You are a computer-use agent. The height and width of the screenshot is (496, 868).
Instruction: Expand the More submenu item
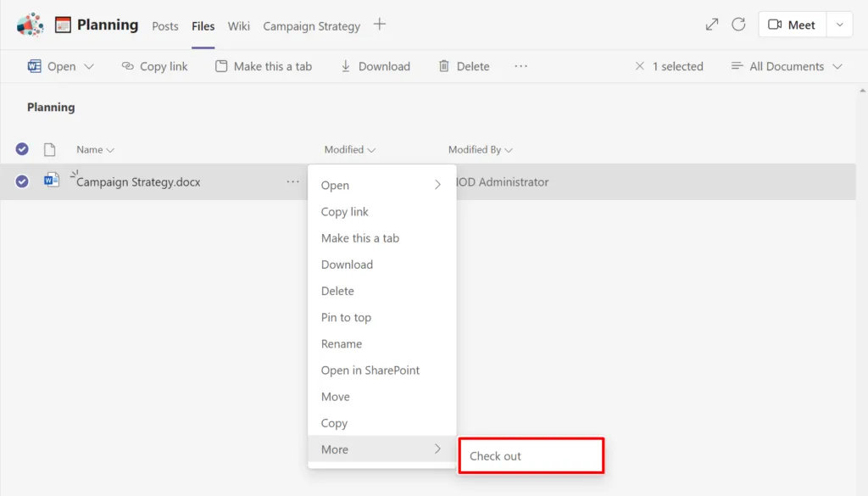tap(382, 449)
